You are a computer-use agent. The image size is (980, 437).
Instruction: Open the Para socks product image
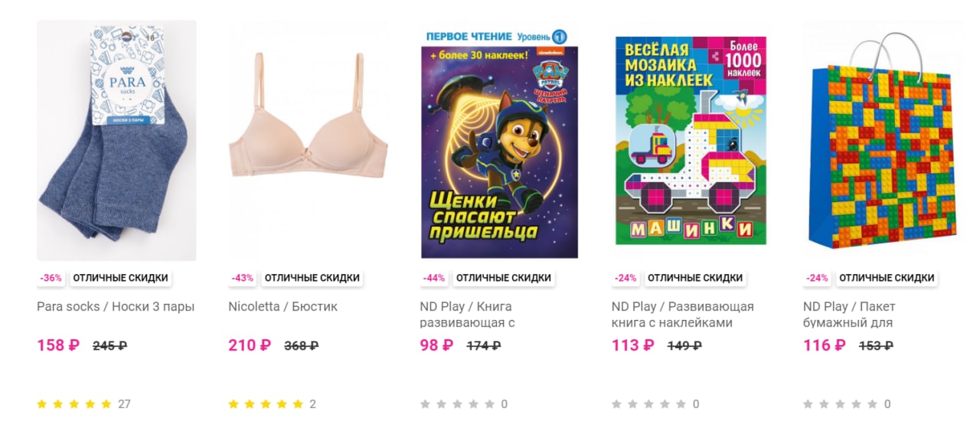point(116,141)
